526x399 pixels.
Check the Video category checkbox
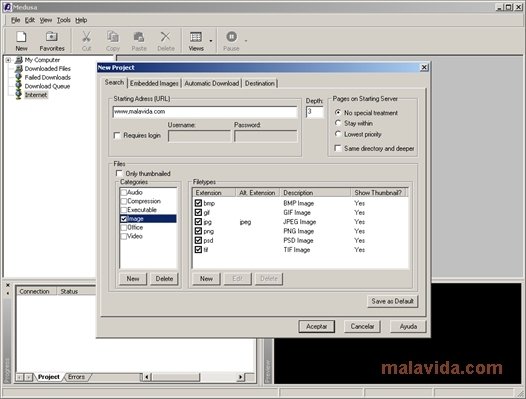coord(123,236)
